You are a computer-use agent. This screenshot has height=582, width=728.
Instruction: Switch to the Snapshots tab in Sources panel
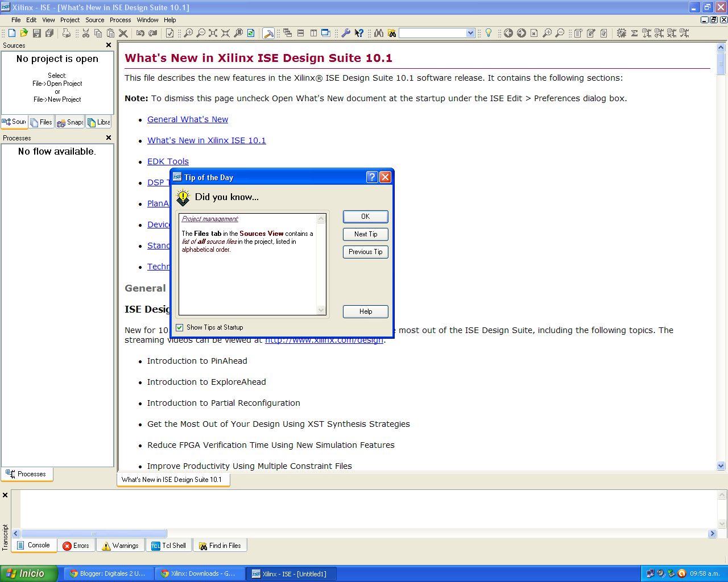70,122
